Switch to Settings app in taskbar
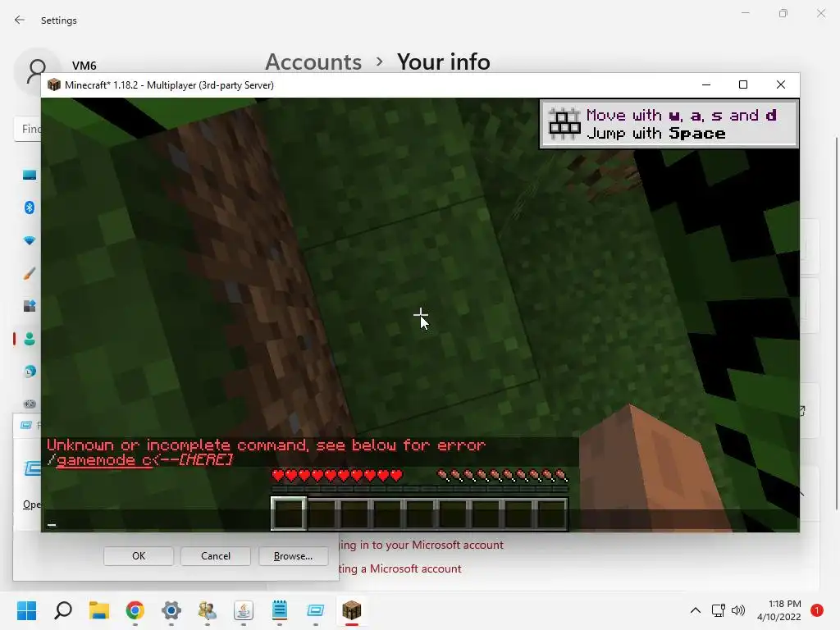The image size is (840, 630). pyautogui.click(x=171, y=610)
